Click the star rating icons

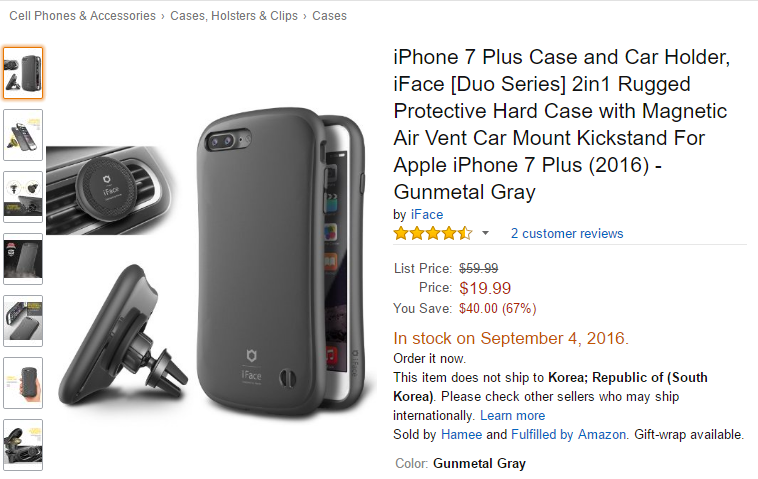coord(432,234)
